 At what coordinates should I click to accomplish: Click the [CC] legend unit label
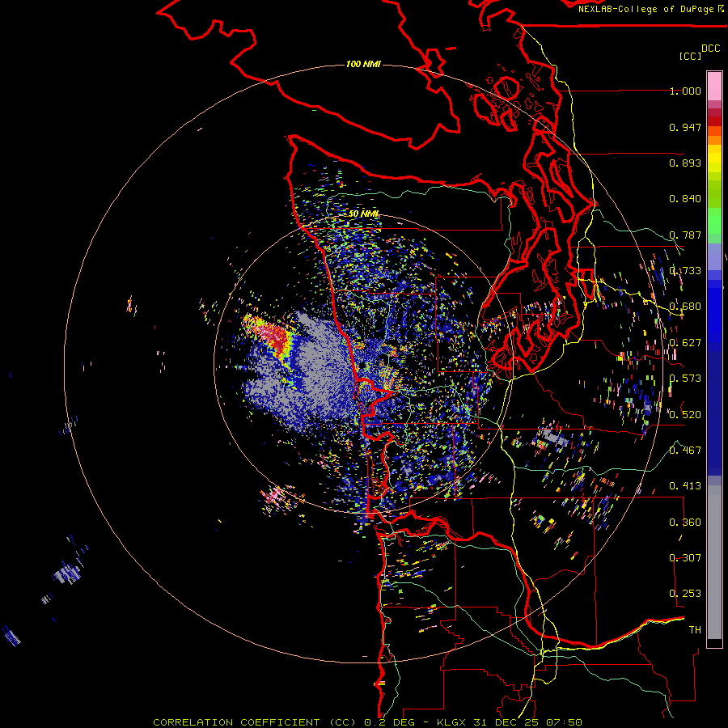coord(690,56)
